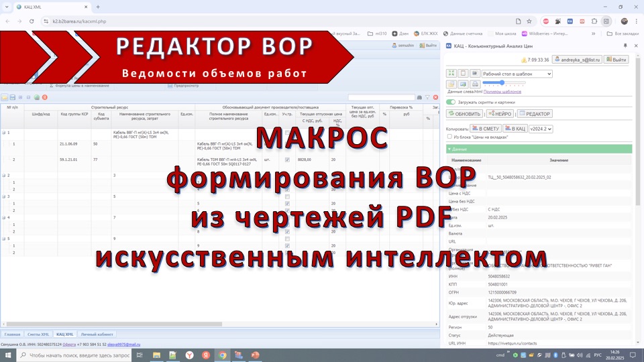
Task: Click the green globe icon in grid toolbar
Action: pos(36,97)
